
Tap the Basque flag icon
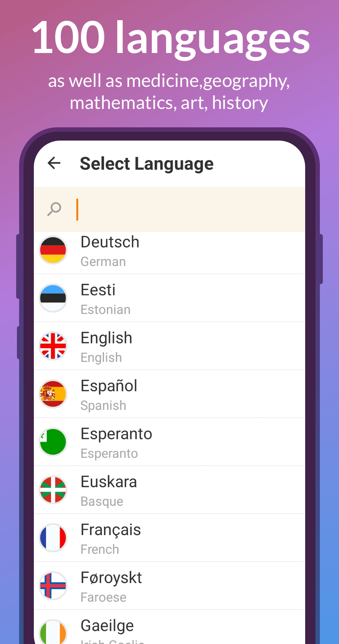tap(53, 490)
